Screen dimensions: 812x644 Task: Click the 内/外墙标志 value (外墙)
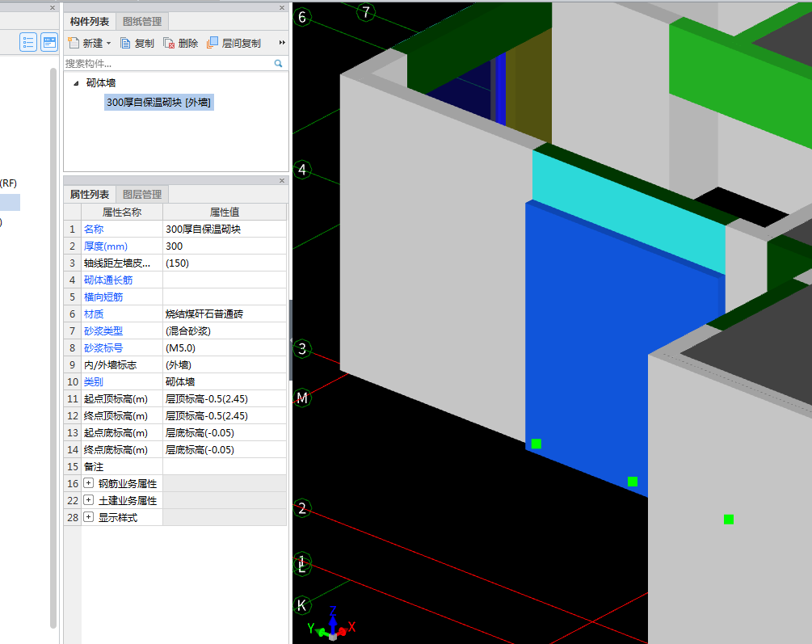[x=225, y=365]
